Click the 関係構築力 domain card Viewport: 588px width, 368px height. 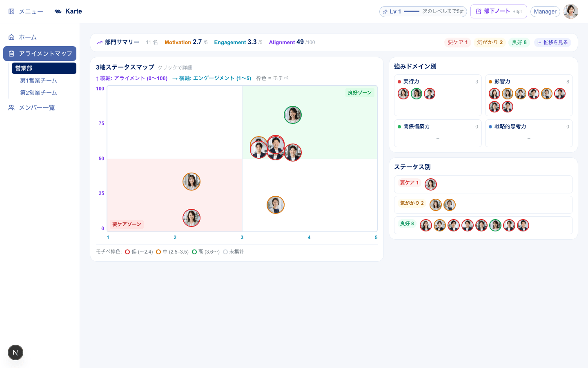pyautogui.click(x=438, y=133)
